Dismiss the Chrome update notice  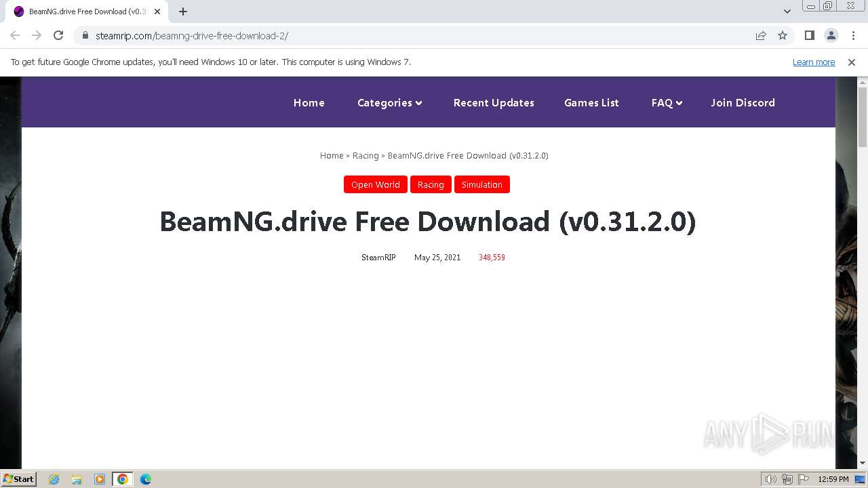[852, 62]
